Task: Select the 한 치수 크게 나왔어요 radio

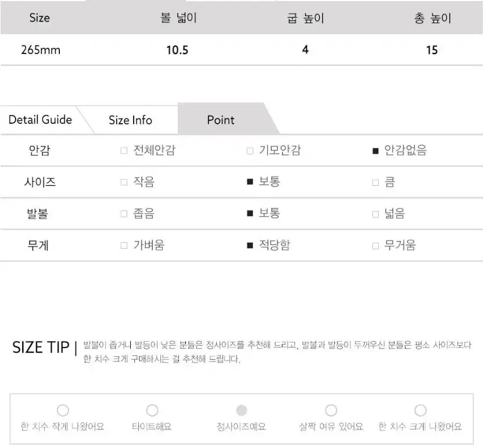Action: (x=421, y=411)
